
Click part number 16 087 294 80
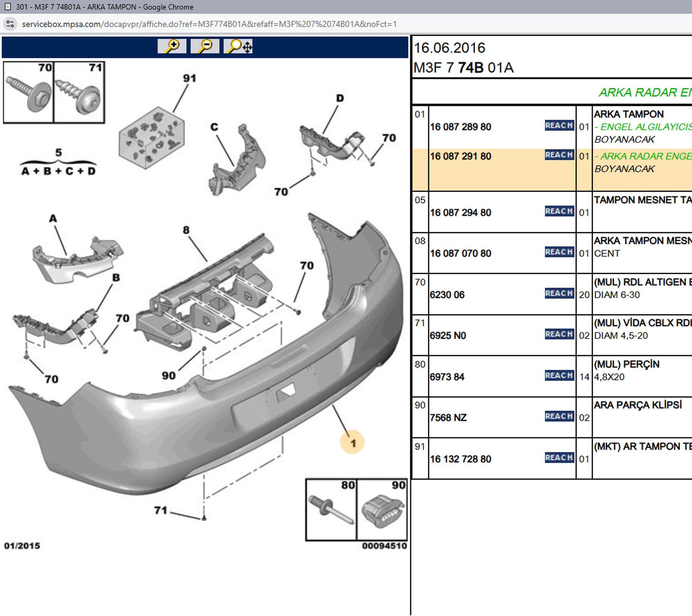pyautogui.click(x=460, y=213)
